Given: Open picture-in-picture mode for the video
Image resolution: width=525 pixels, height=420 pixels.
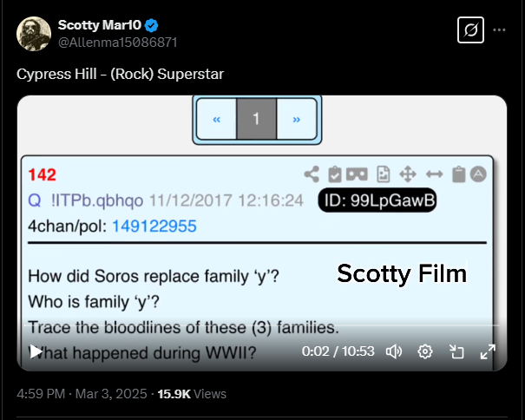Looking at the screenshot, I should [456, 351].
